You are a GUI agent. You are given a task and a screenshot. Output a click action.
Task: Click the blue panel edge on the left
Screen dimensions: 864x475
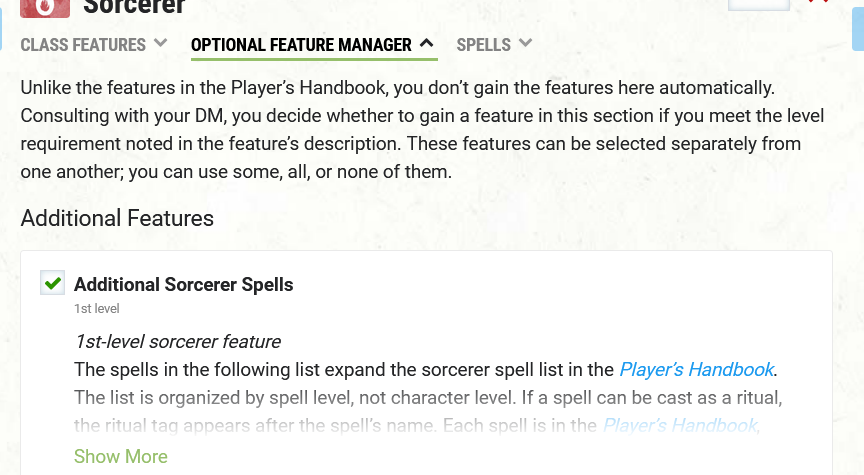click(1, 29)
